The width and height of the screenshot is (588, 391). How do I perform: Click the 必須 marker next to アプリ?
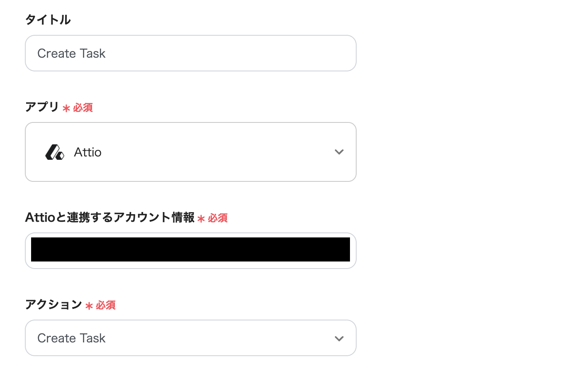click(83, 108)
